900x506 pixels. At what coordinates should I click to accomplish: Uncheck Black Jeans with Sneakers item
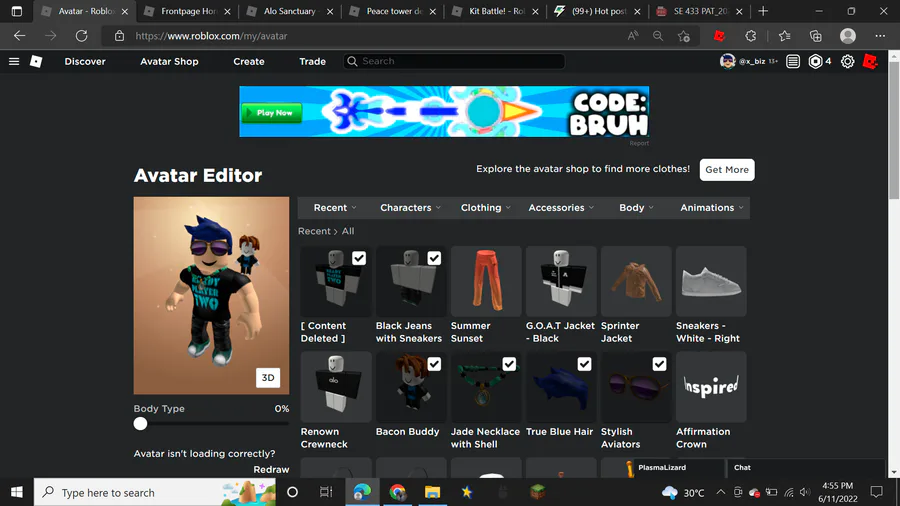click(x=434, y=258)
